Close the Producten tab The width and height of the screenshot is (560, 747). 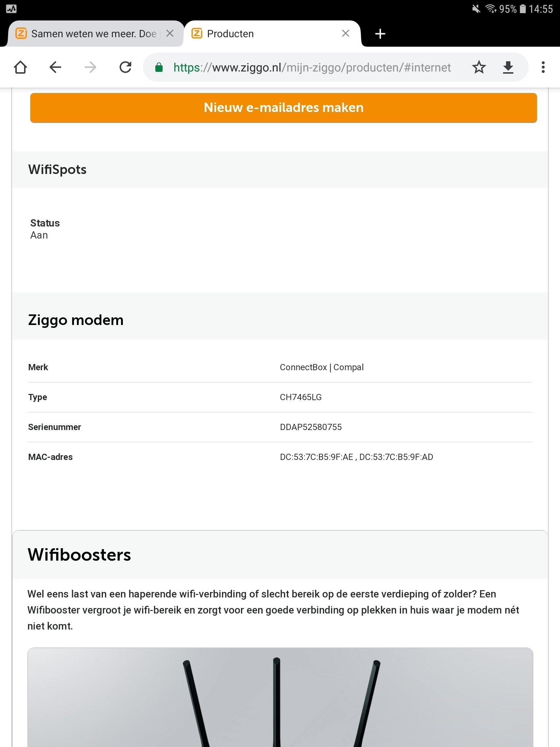[x=346, y=34]
